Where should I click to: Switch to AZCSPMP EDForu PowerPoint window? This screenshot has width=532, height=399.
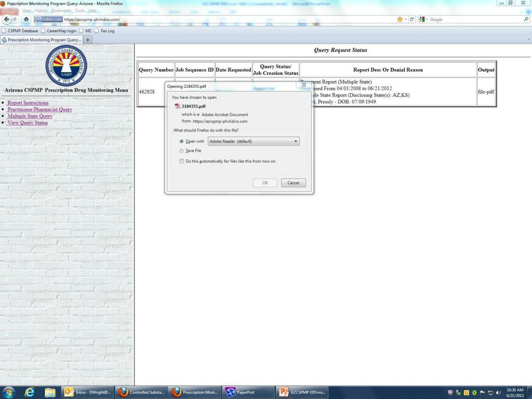click(x=302, y=392)
